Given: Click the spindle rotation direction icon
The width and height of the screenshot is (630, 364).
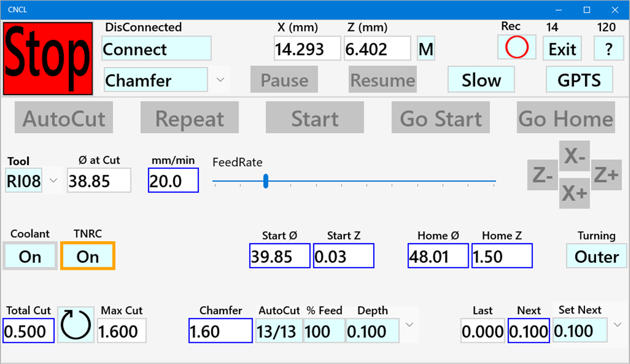Looking at the screenshot, I should (75, 325).
